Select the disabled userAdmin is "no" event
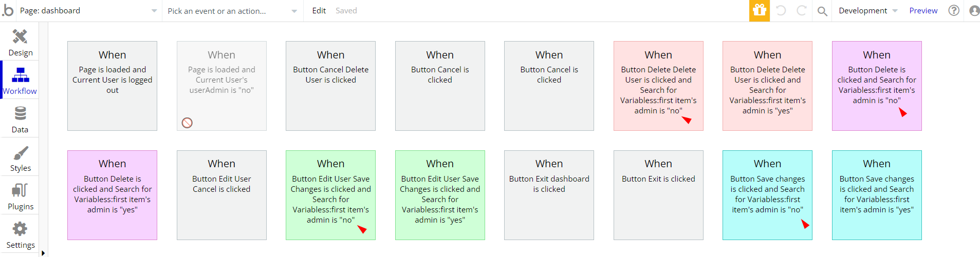 [x=221, y=86]
